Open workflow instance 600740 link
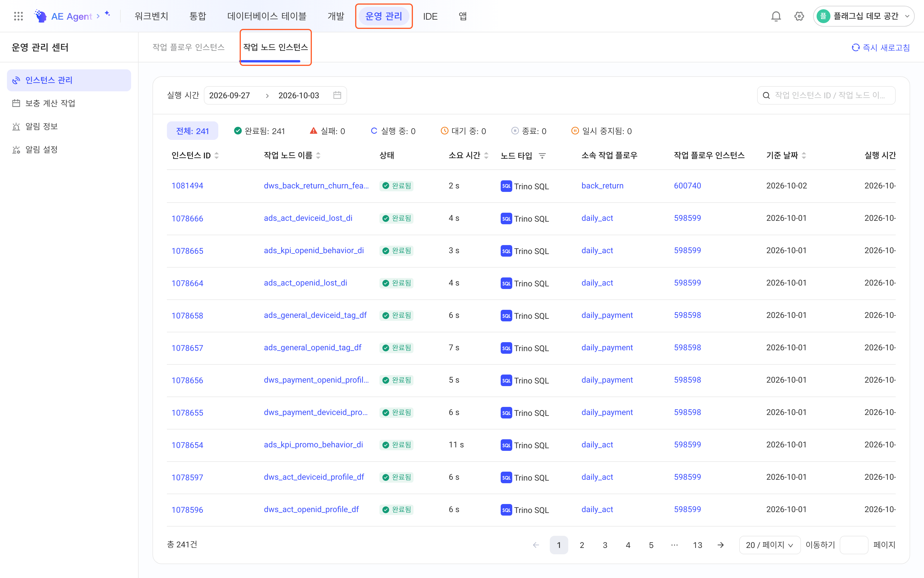The height and width of the screenshot is (578, 924). click(687, 186)
